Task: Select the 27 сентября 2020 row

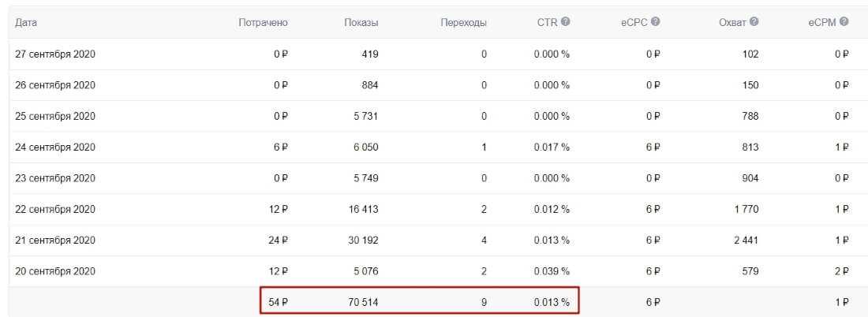Action: pyautogui.click(x=56, y=54)
